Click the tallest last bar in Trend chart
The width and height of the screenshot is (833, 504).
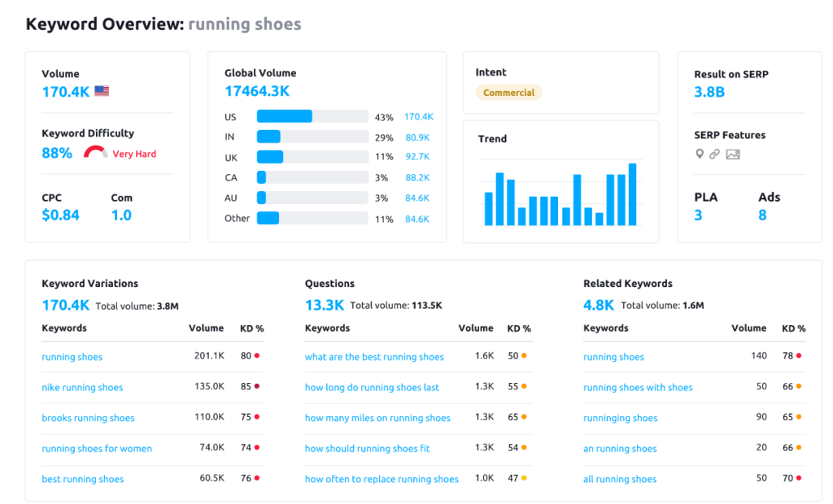[632, 194]
